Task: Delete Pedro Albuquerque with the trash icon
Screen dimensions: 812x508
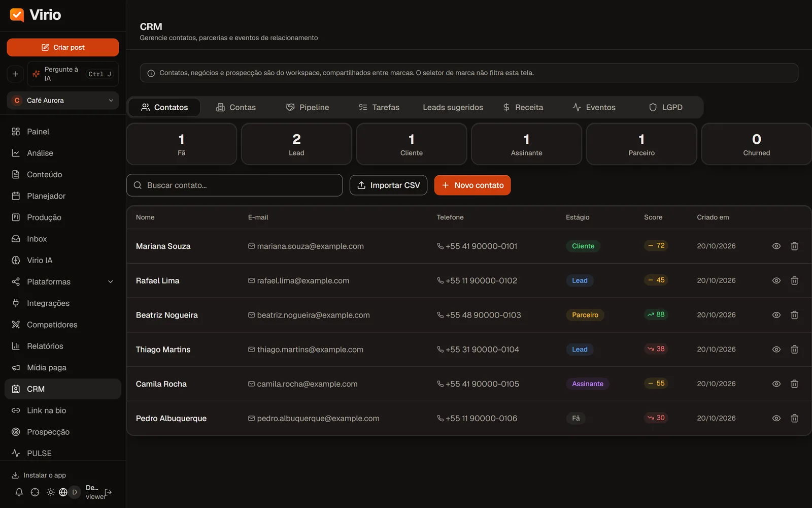Action: pos(795,418)
